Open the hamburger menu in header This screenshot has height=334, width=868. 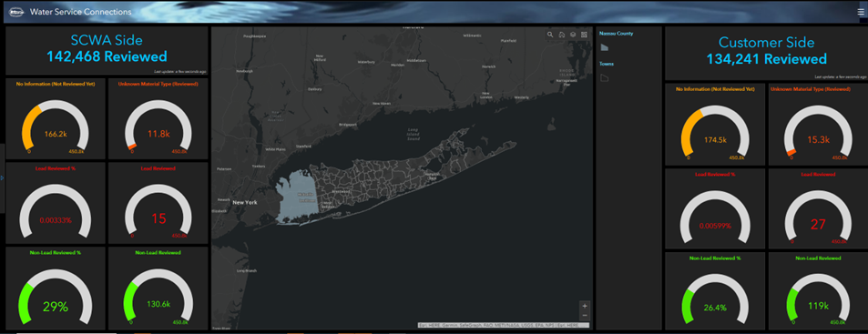point(860,12)
